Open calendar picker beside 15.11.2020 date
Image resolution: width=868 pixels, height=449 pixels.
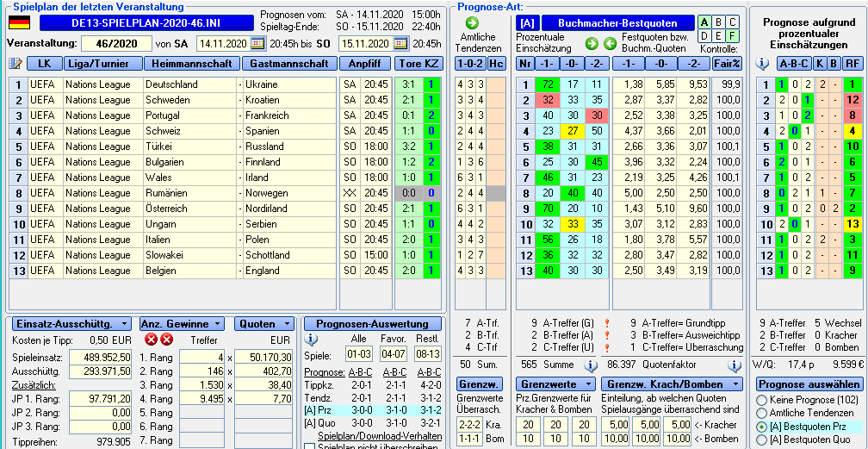(x=400, y=43)
